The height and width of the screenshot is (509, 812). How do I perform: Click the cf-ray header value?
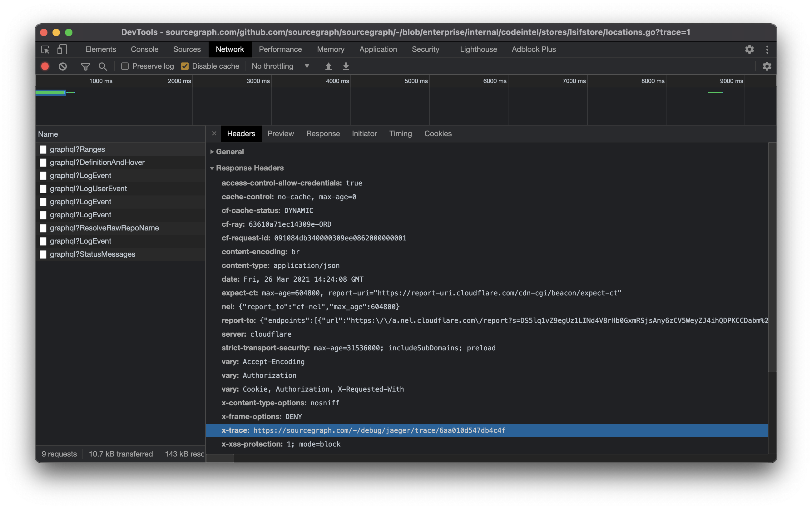(x=290, y=225)
